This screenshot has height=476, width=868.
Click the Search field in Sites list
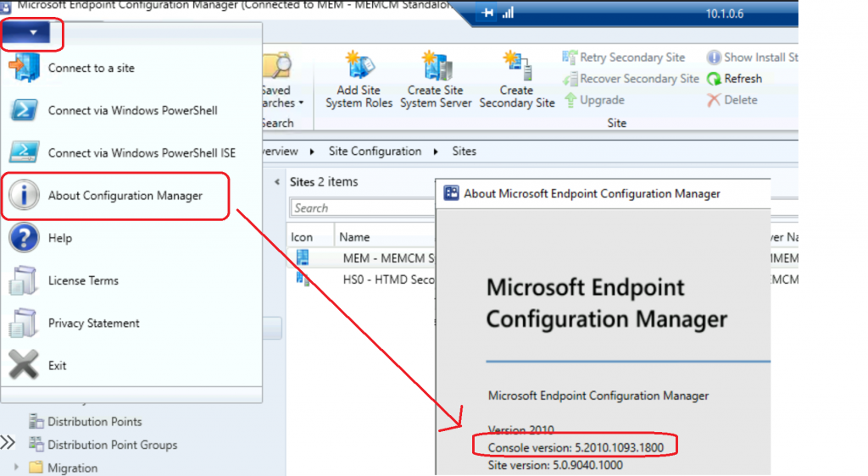pyautogui.click(x=362, y=208)
